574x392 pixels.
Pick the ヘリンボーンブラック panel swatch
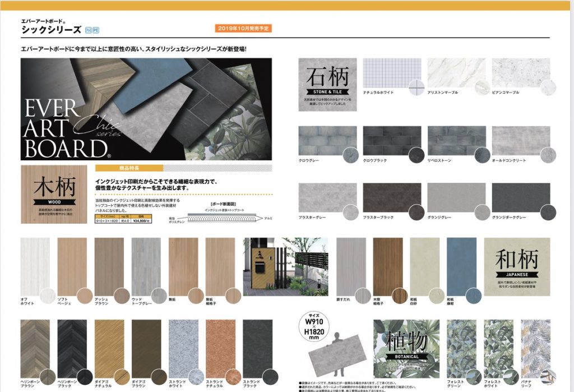72,349
